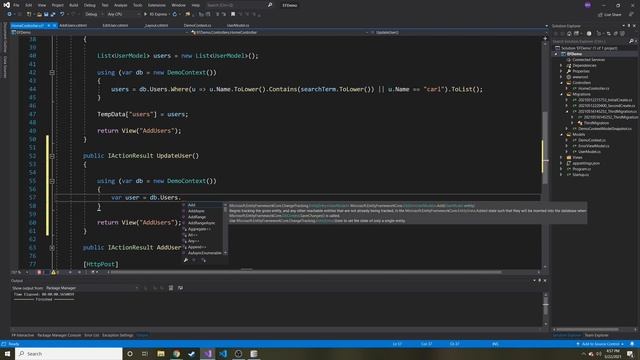Select Aggregate<> in IntelliSense list
This screenshot has width=640, height=360.
pyautogui.click(x=203, y=229)
